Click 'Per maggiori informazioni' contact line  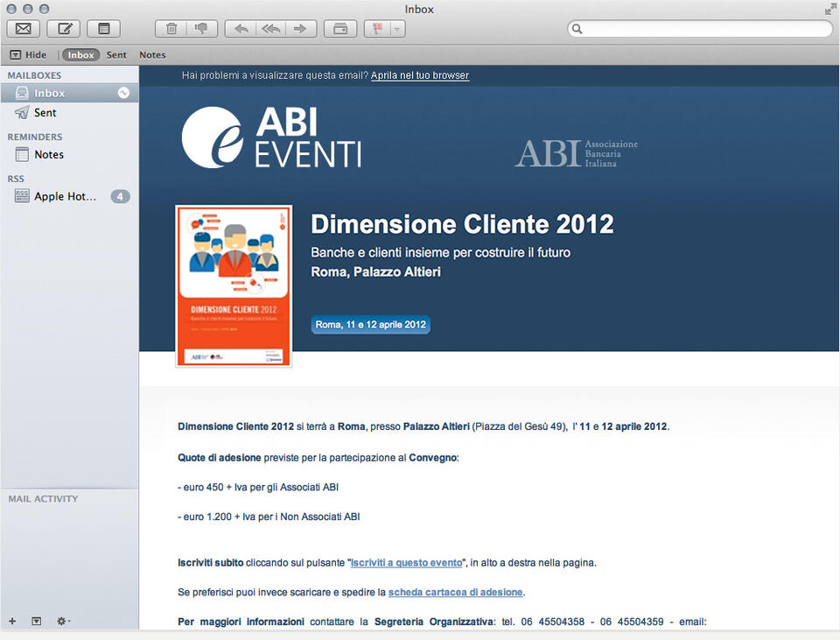point(443,622)
